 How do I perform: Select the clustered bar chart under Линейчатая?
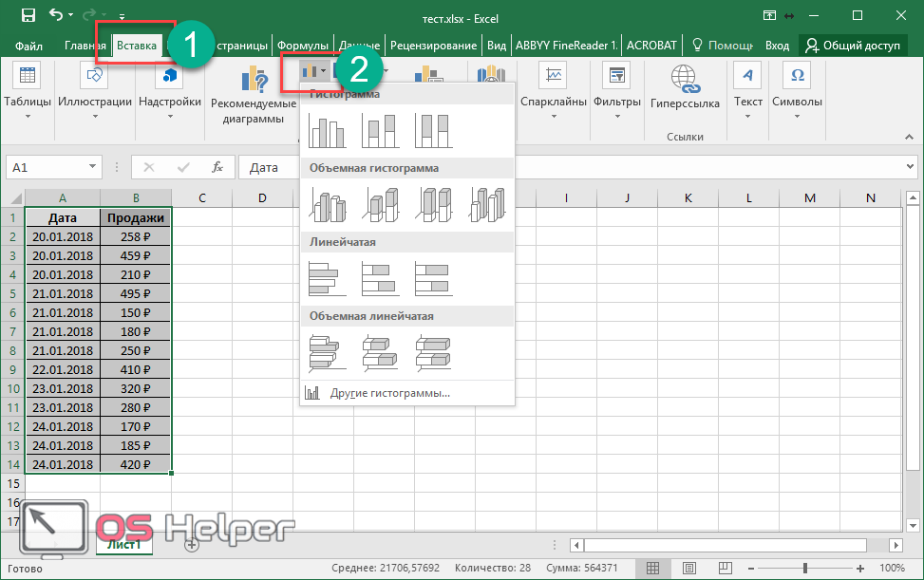[328, 278]
